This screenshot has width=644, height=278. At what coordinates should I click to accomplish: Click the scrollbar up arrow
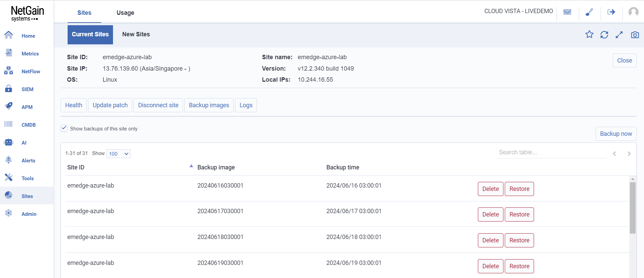(x=633, y=179)
